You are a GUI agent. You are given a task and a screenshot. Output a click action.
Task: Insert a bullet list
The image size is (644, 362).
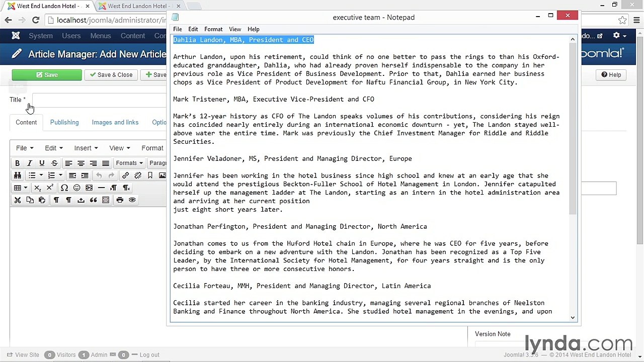pos(32,175)
